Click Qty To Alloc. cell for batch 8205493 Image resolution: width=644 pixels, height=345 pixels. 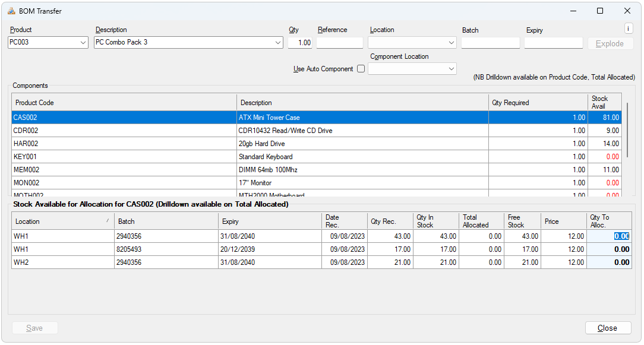tap(609, 249)
